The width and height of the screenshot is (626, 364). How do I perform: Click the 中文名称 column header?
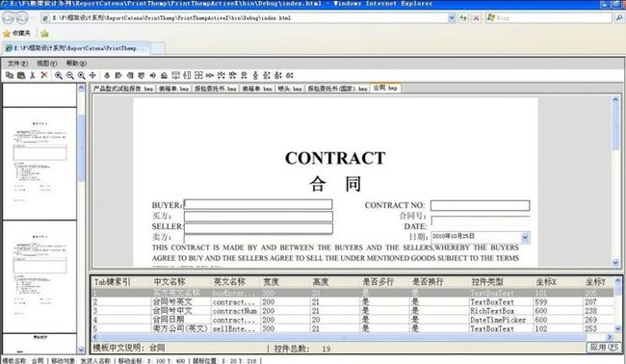click(x=181, y=282)
